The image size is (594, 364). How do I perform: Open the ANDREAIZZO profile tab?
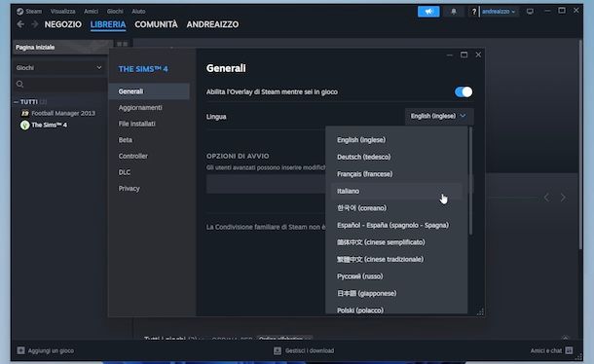pyautogui.click(x=212, y=24)
